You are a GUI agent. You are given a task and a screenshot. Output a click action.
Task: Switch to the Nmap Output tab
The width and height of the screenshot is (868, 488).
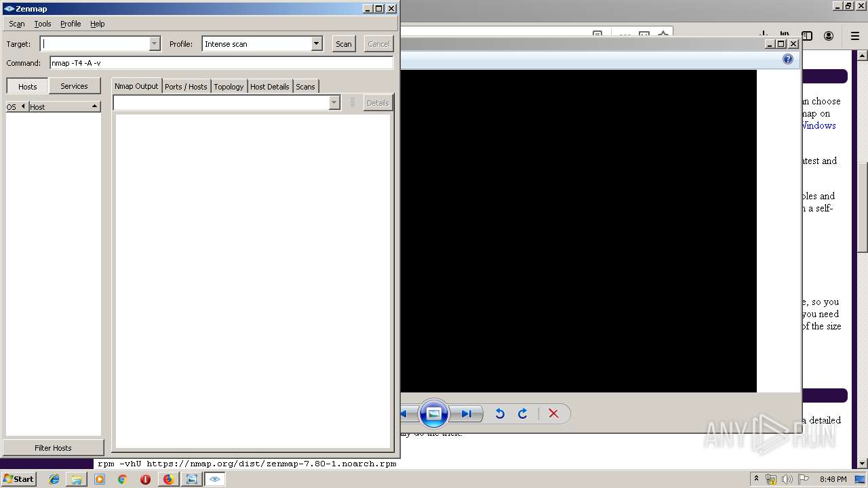pyautogui.click(x=136, y=86)
